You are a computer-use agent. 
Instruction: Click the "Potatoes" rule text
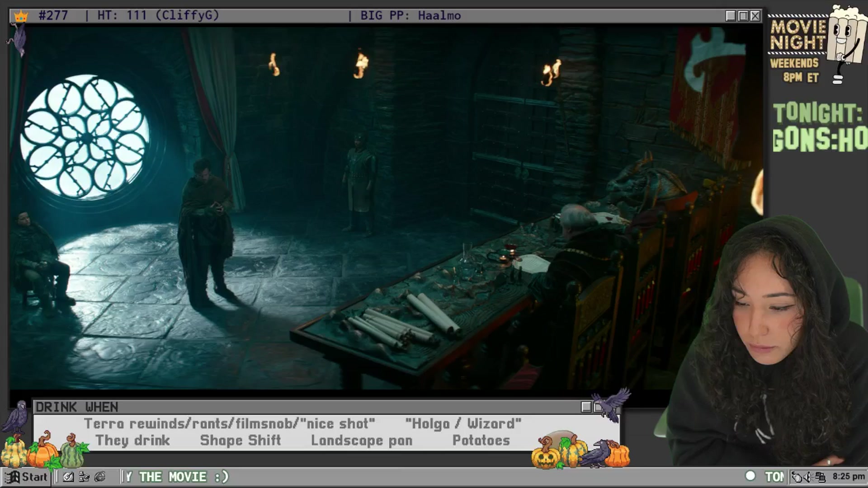point(481,441)
